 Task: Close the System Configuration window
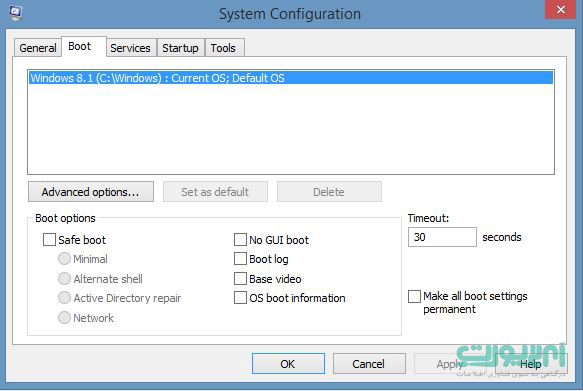[561, 9]
